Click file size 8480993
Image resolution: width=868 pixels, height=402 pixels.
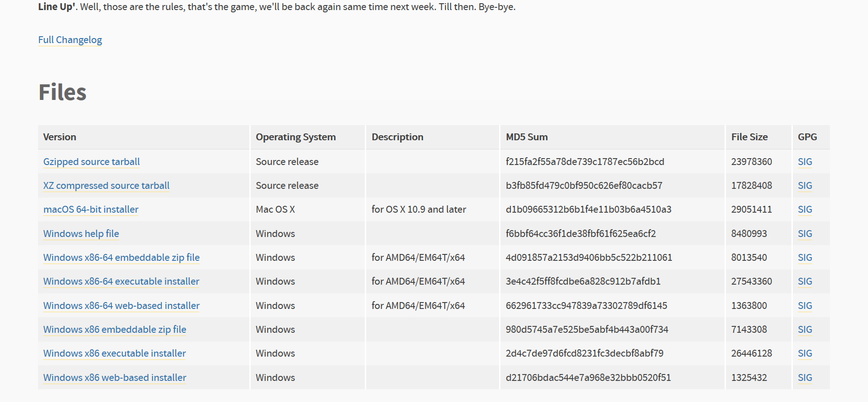749,234
